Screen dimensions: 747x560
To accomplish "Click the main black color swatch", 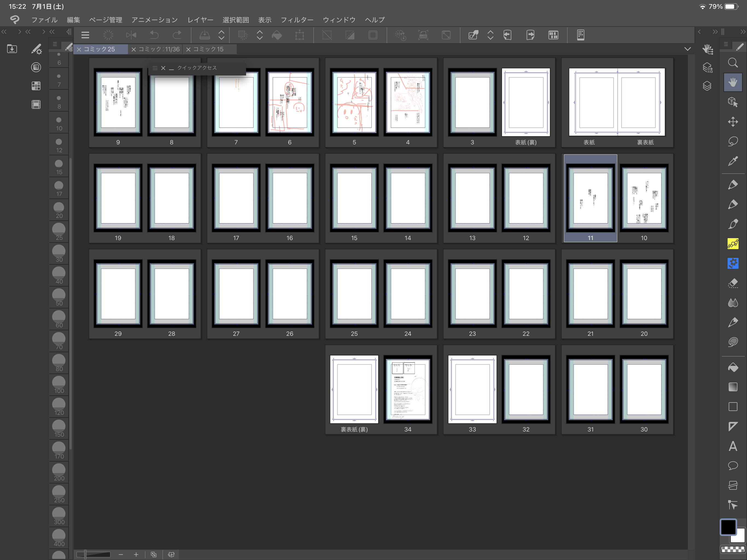I will click(728, 527).
